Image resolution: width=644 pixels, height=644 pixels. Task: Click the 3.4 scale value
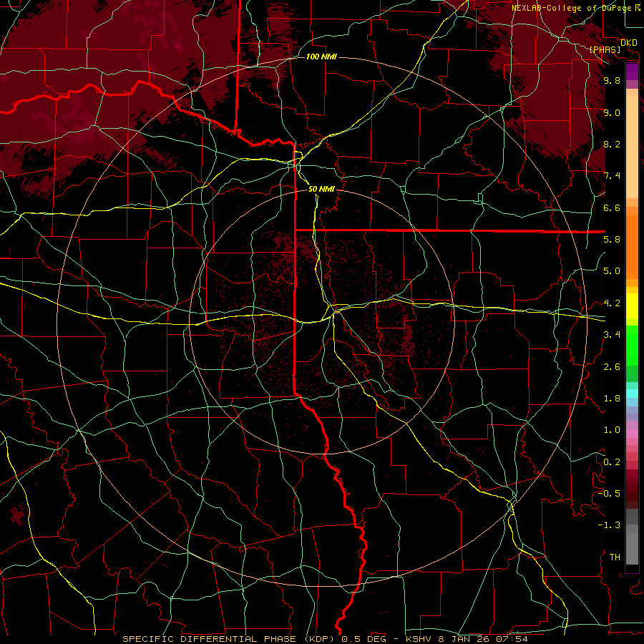tap(612, 335)
